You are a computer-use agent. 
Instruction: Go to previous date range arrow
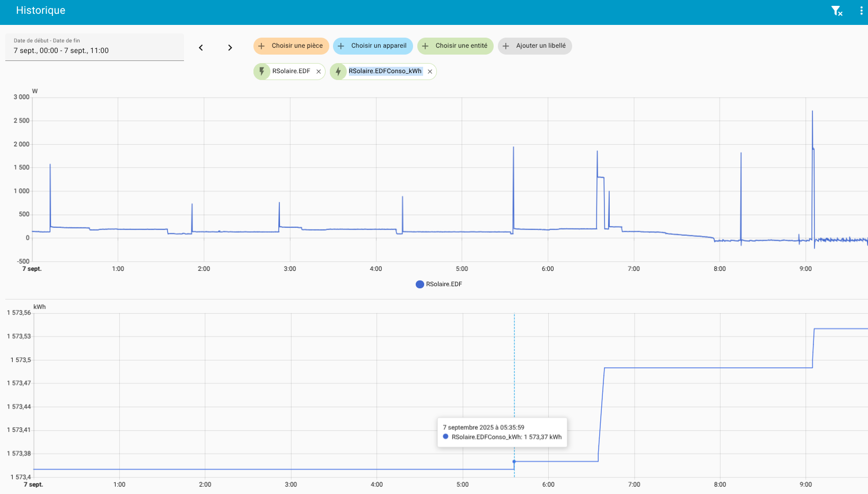click(201, 48)
